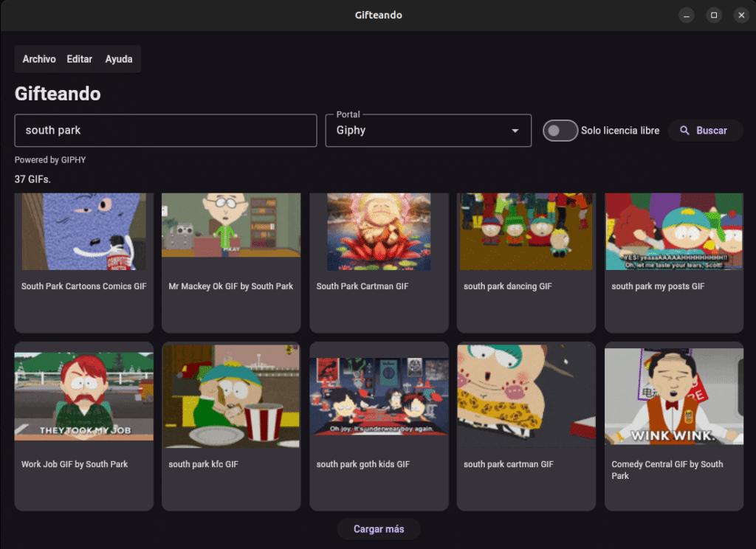Toggle the Solo licencia libre switch

[x=560, y=131]
